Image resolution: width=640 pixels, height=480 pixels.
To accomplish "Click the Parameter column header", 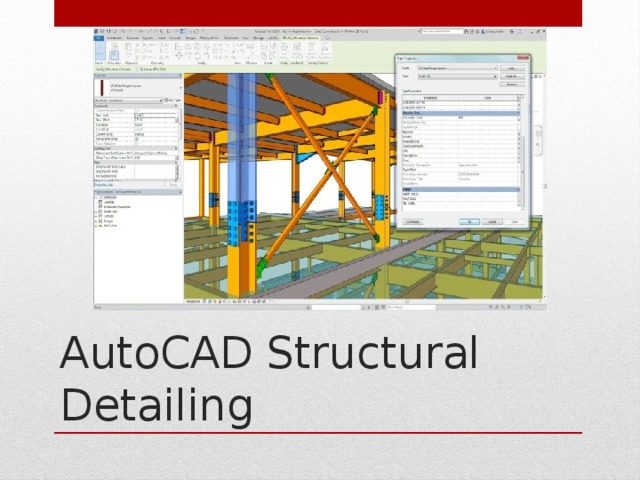I will click(430, 98).
